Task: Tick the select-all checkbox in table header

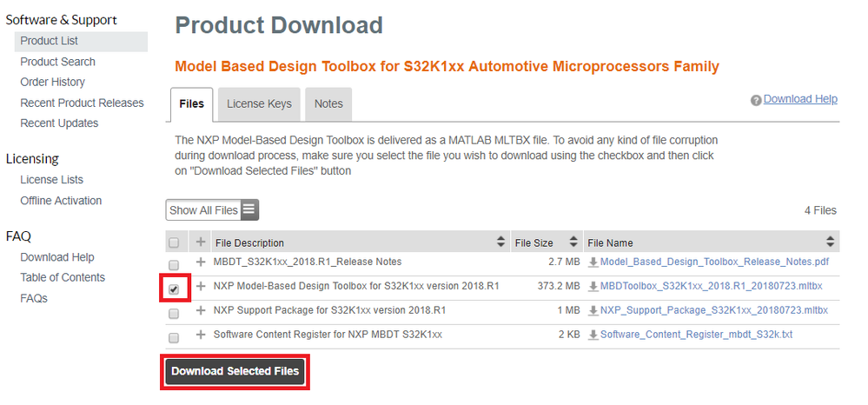Action: (x=174, y=242)
